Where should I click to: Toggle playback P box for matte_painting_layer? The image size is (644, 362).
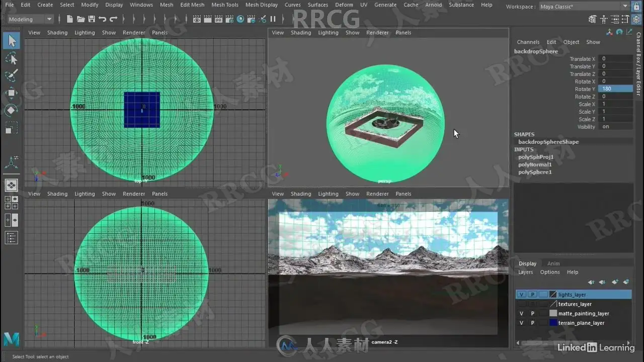[532, 314]
